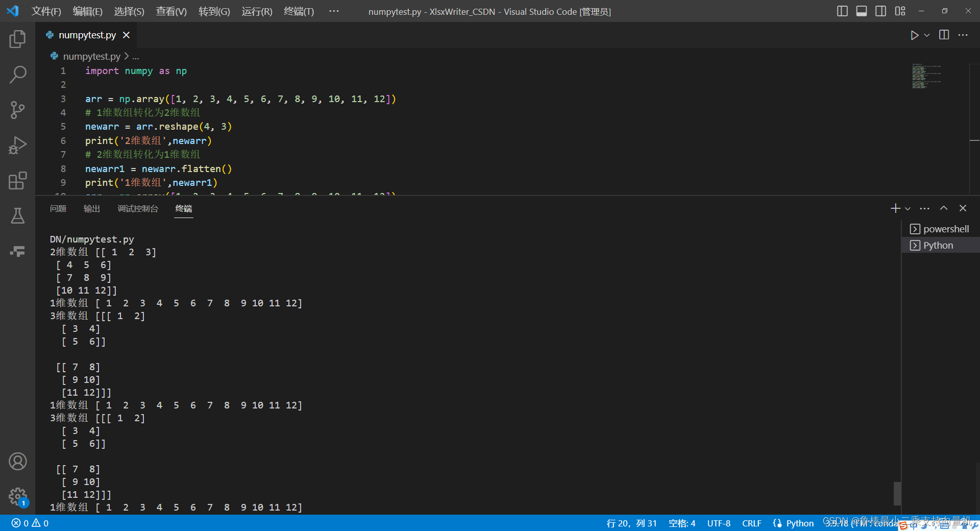Toggle the bottom panel layout

click(862, 11)
